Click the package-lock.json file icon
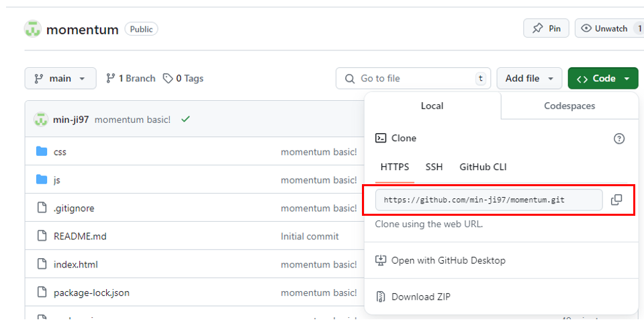 pos(42,292)
